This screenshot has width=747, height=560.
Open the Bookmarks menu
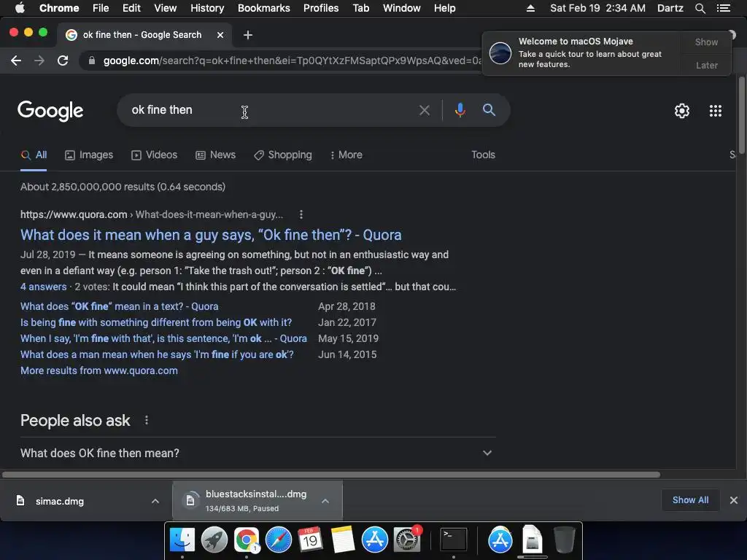[x=263, y=8]
